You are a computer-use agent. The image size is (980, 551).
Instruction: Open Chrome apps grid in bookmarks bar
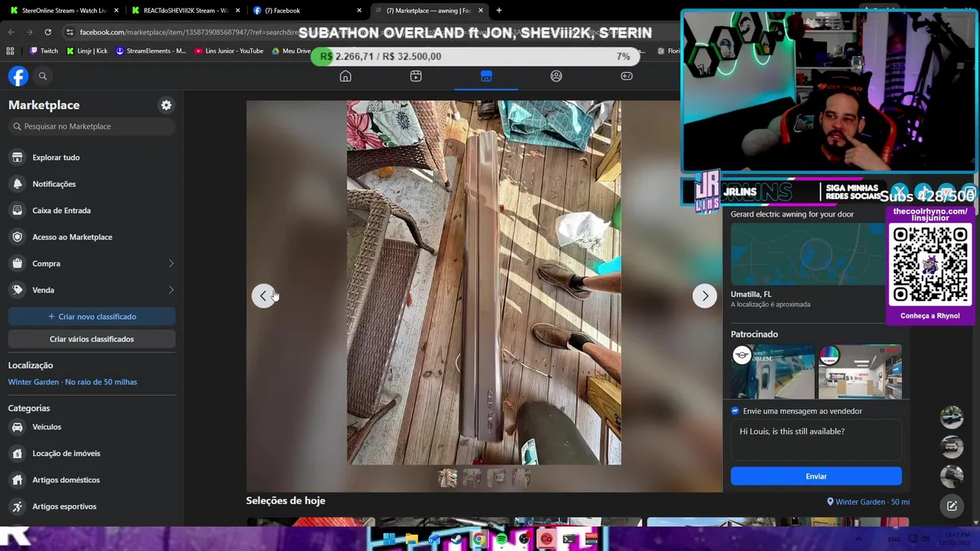(x=10, y=51)
